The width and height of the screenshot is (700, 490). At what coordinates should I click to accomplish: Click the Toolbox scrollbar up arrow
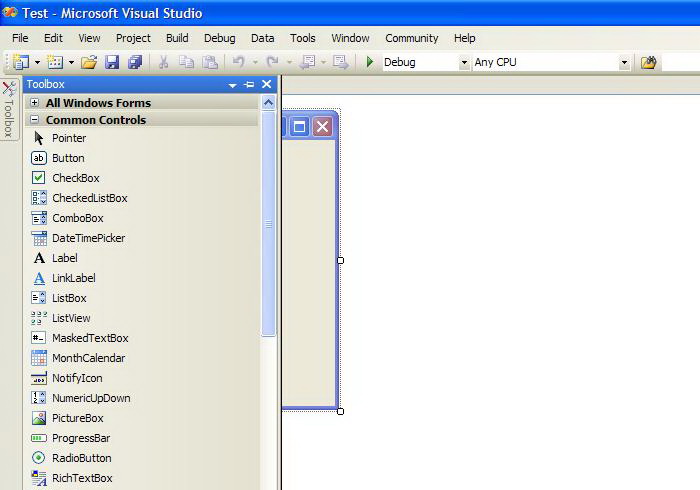268,103
